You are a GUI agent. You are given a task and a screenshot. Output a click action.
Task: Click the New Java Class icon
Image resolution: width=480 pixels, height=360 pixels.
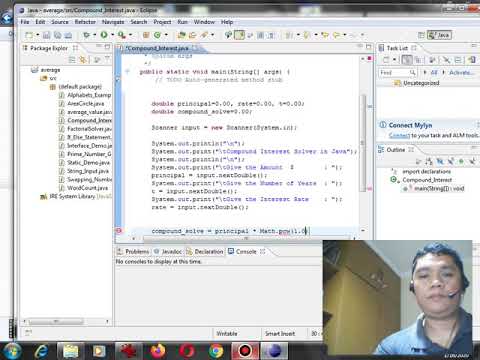click(x=157, y=35)
